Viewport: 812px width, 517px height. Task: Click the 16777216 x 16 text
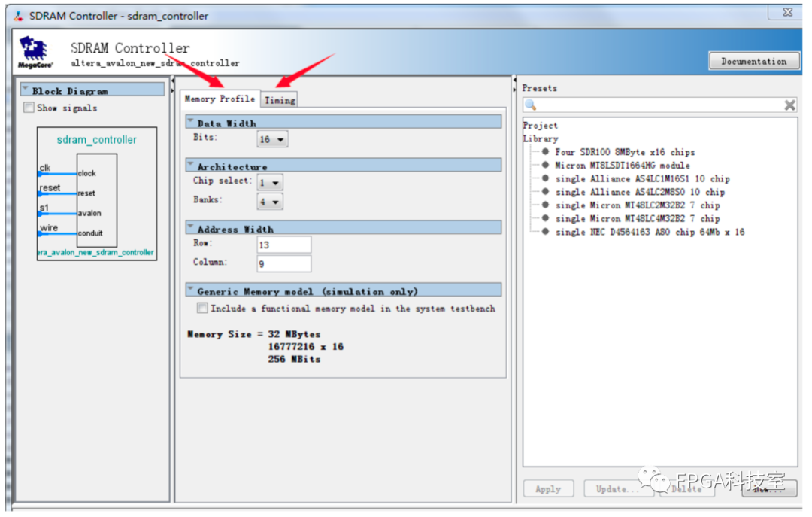(x=305, y=347)
